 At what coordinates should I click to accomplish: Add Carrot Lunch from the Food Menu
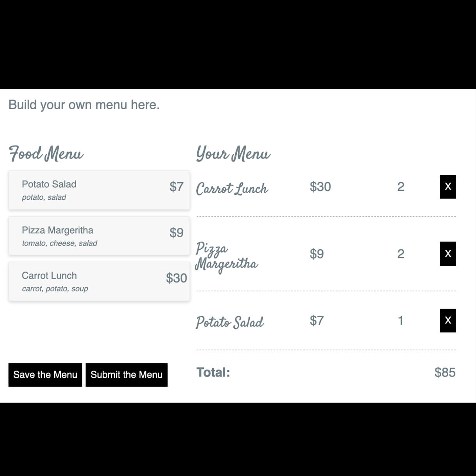click(x=99, y=281)
